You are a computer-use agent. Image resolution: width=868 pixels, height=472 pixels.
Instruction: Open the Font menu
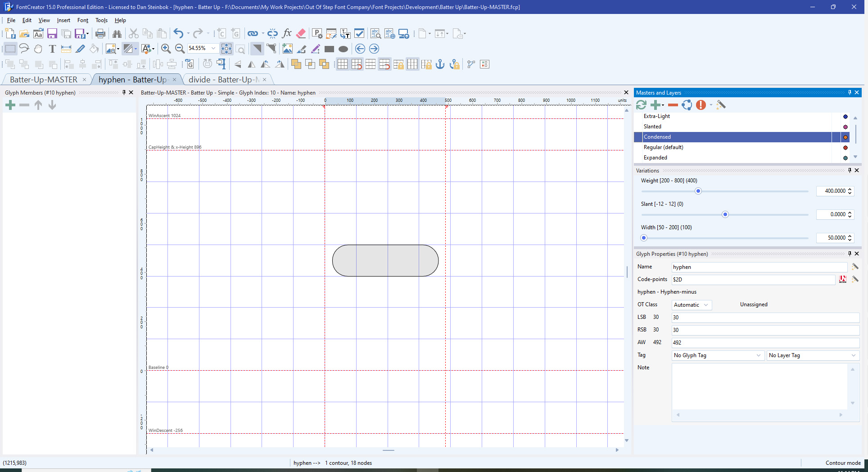tap(82, 20)
